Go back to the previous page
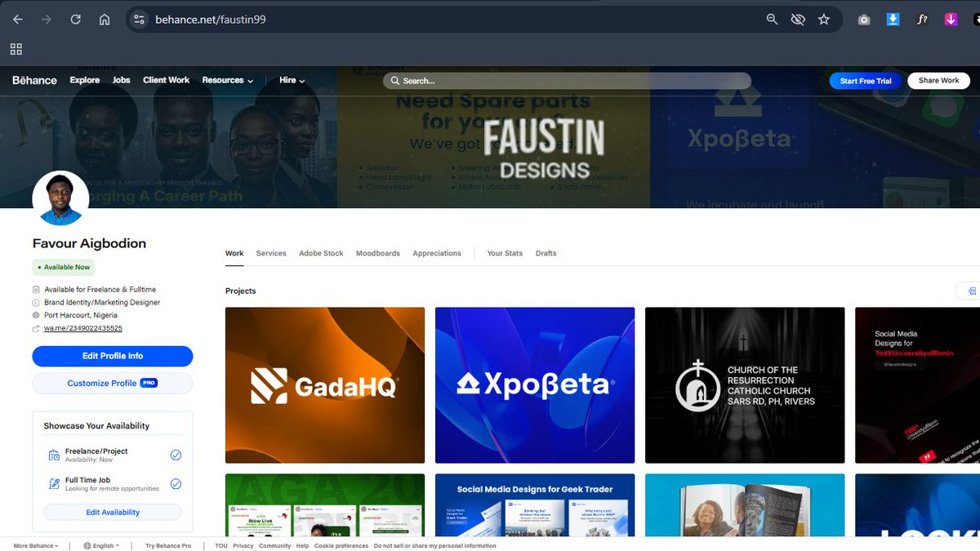The height and width of the screenshot is (551, 980). 18,20
